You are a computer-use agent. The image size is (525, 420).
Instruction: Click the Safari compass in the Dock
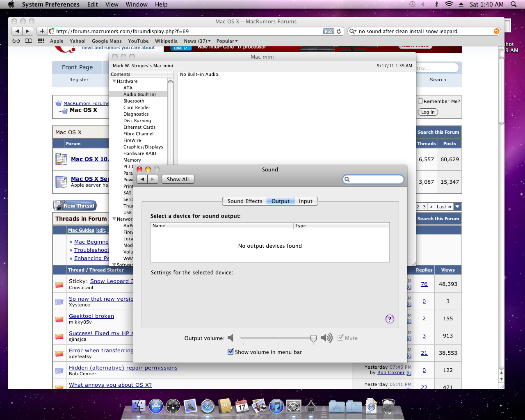[x=208, y=406]
